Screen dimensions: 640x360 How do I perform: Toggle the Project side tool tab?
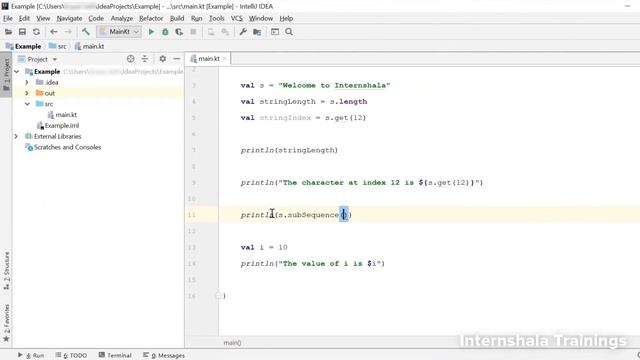pos(6,75)
